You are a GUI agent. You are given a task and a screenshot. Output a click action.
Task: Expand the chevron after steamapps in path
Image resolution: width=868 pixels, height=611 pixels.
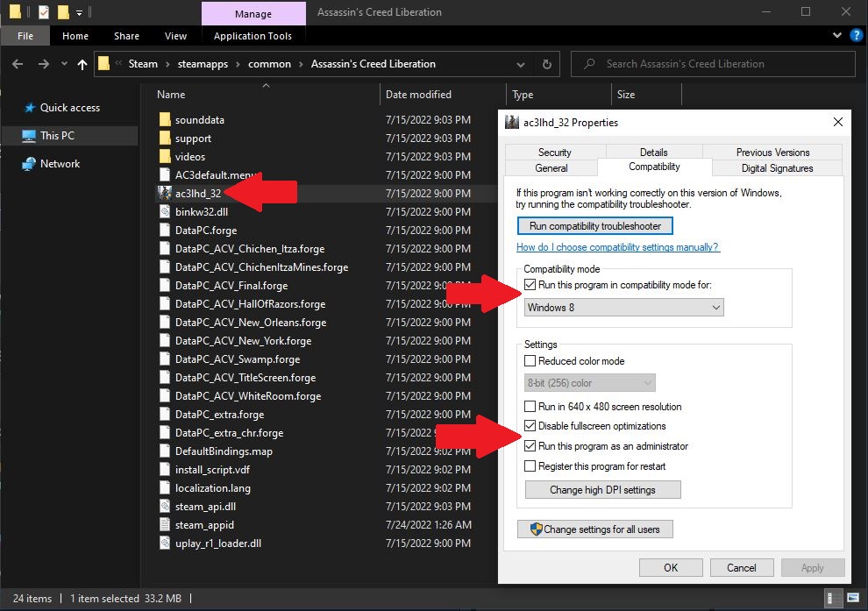pos(238,64)
